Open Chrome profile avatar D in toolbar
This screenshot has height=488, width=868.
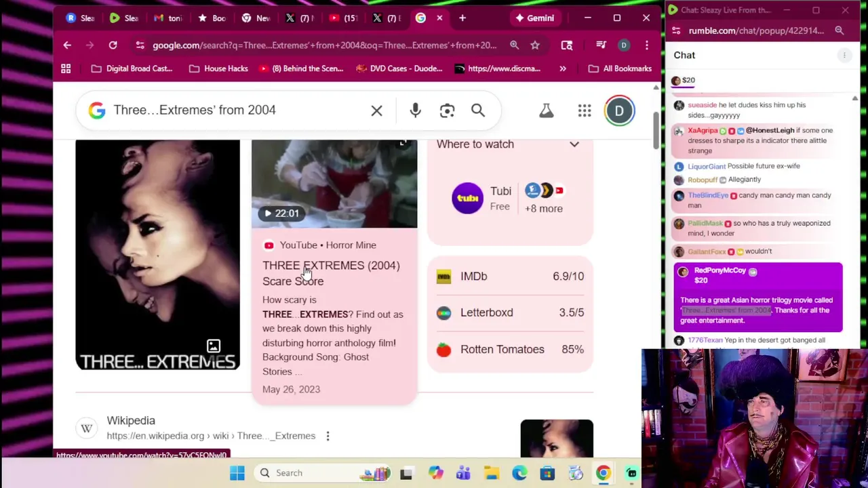[623, 45]
